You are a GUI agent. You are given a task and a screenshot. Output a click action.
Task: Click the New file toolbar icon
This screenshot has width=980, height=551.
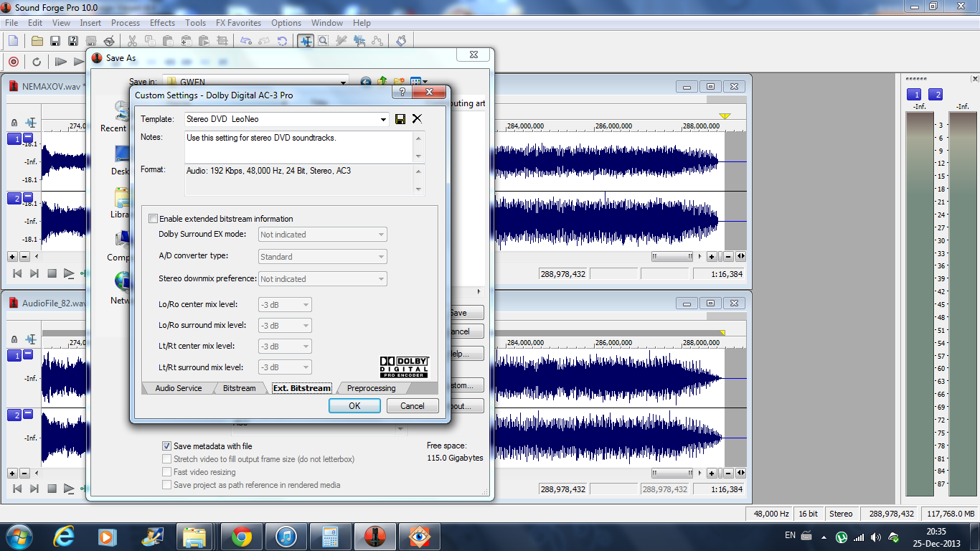13,41
